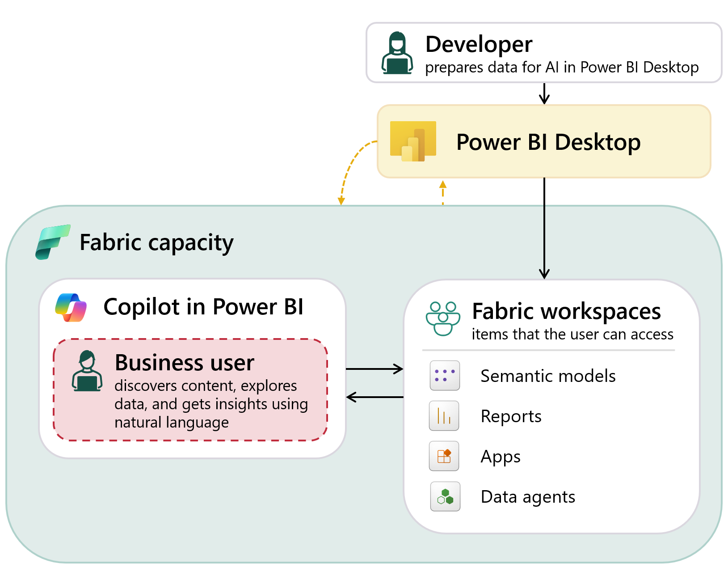The image size is (728, 572).
Task: Click the Reports label
Action: (x=511, y=416)
